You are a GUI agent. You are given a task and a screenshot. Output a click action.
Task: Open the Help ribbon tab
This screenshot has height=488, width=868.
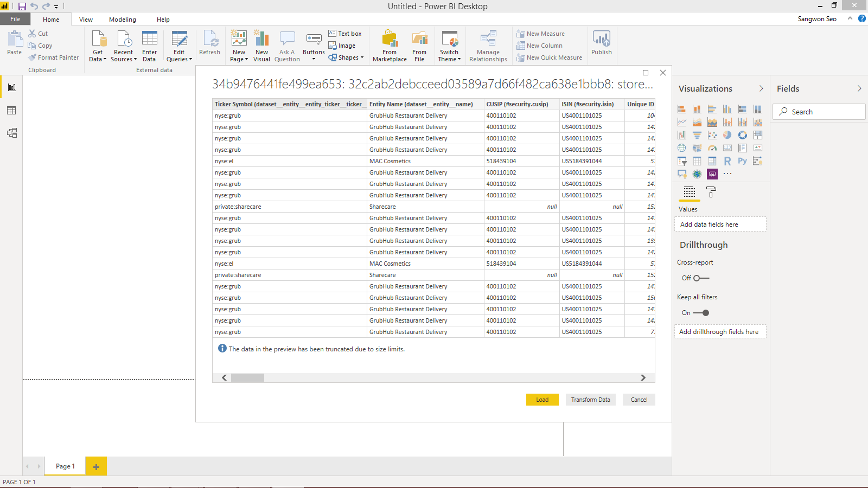tap(163, 20)
